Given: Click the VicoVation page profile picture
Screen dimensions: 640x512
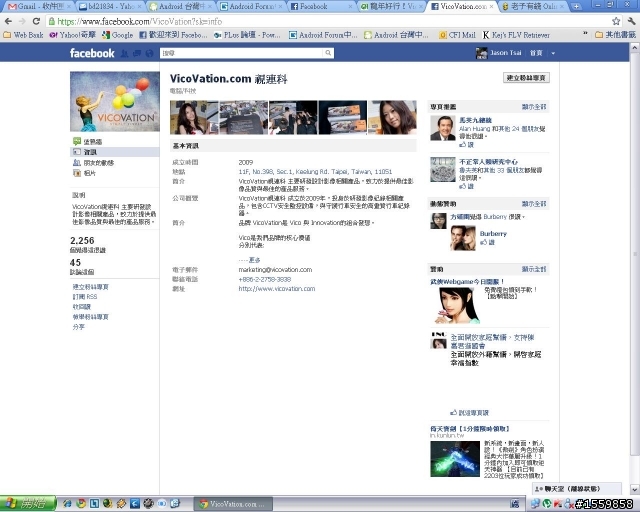Looking at the screenshot, I should point(115,102).
